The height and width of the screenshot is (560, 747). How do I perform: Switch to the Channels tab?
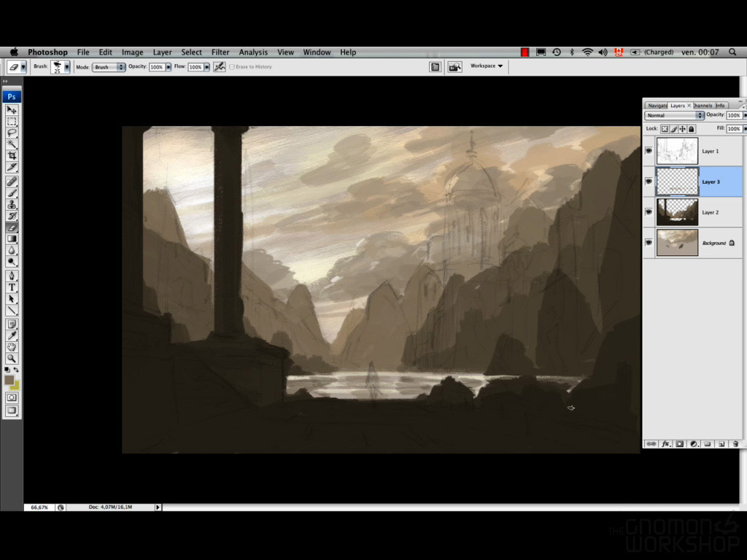(x=703, y=106)
